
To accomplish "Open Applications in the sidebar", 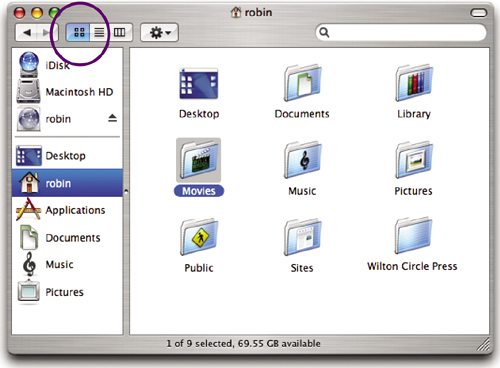I will pyautogui.click(x=67, y=210).
